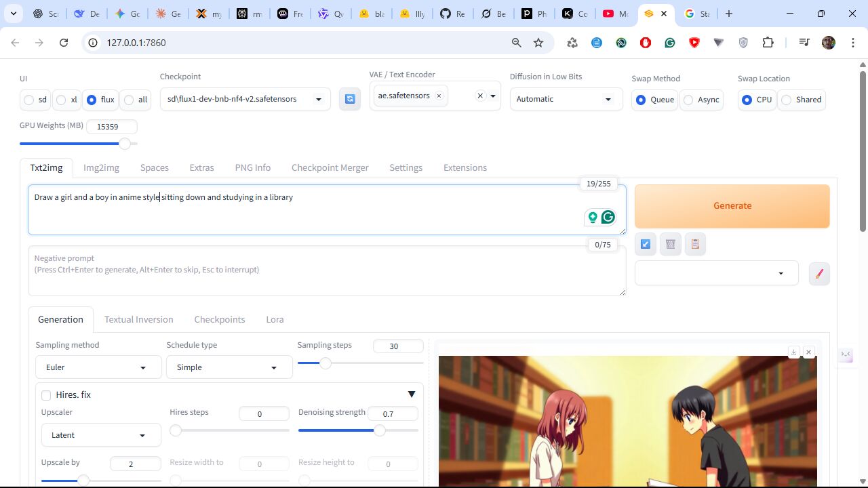This screenshot has width=868, height=488.
Task: Bookmark this page with star icon
Action: 538,43
